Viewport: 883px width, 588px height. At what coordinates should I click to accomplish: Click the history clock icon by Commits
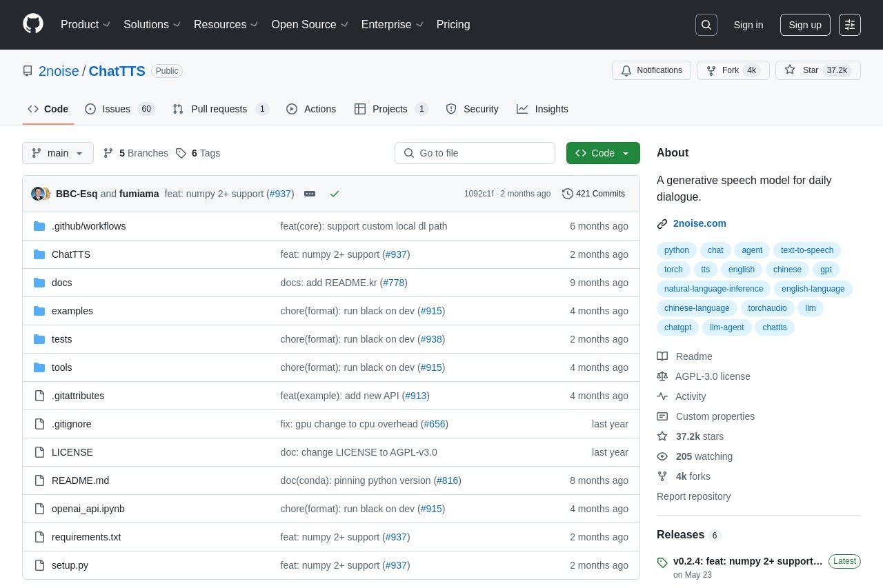point(568,194)
